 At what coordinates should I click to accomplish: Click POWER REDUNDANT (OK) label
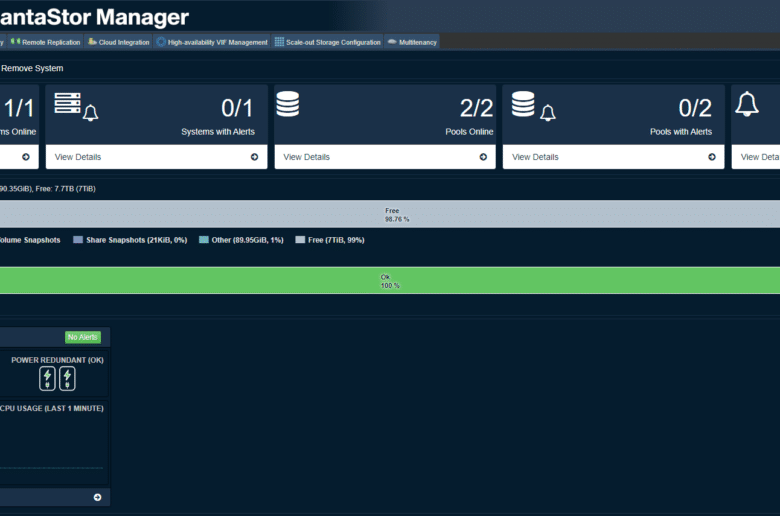pos(57,360)
